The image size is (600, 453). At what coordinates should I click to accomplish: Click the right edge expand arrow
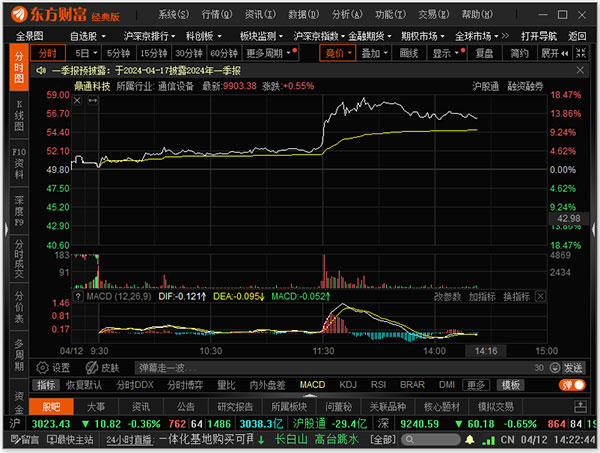click(593, 230)
